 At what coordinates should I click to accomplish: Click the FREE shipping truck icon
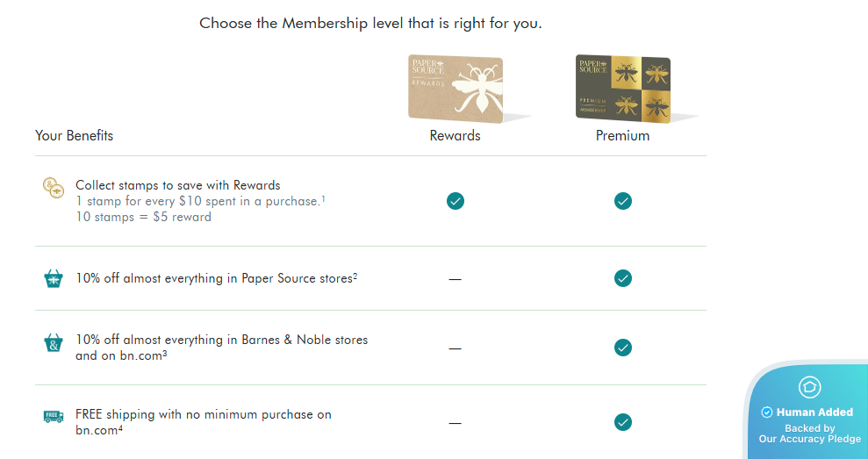[54, 416]
